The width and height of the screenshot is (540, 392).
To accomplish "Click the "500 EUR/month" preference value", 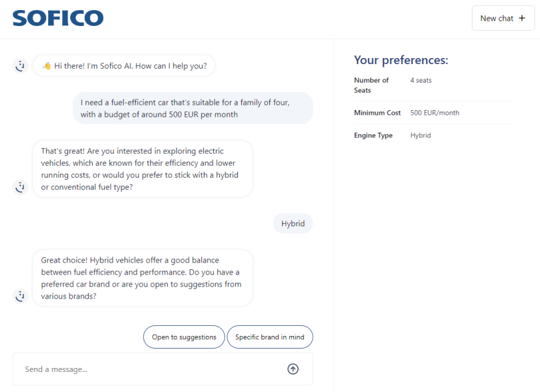I will 434,113.
